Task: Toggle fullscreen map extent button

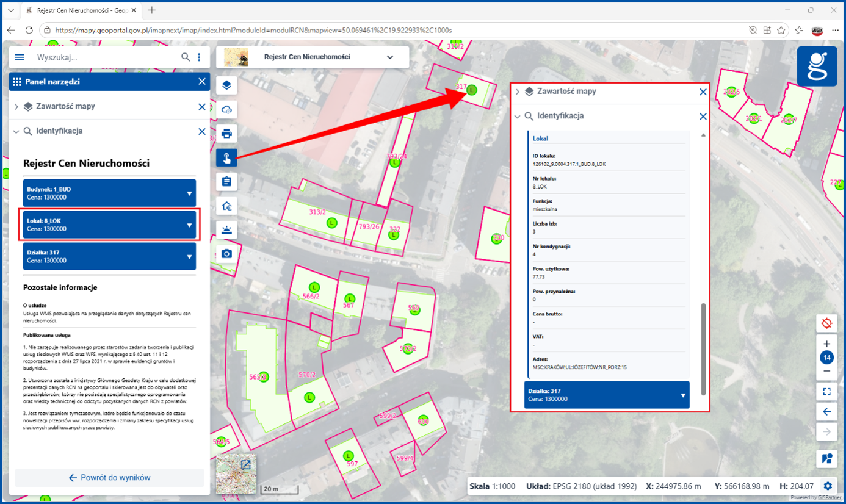Action: pos(827,391)
